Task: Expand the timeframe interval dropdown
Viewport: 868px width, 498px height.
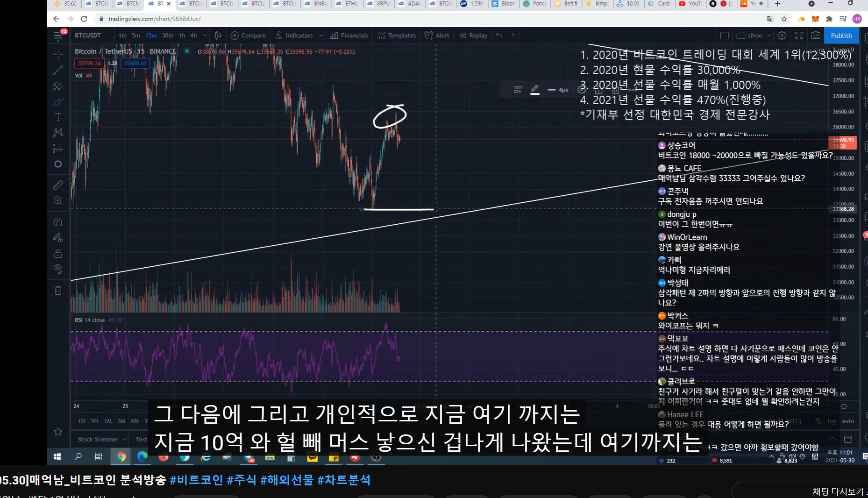Action: 205,36
